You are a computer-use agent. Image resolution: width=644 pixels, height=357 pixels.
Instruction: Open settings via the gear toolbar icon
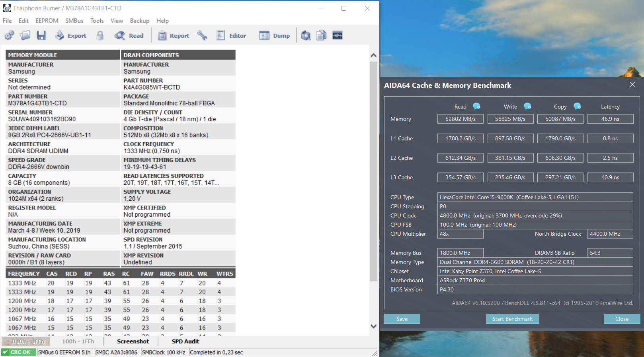9,35
